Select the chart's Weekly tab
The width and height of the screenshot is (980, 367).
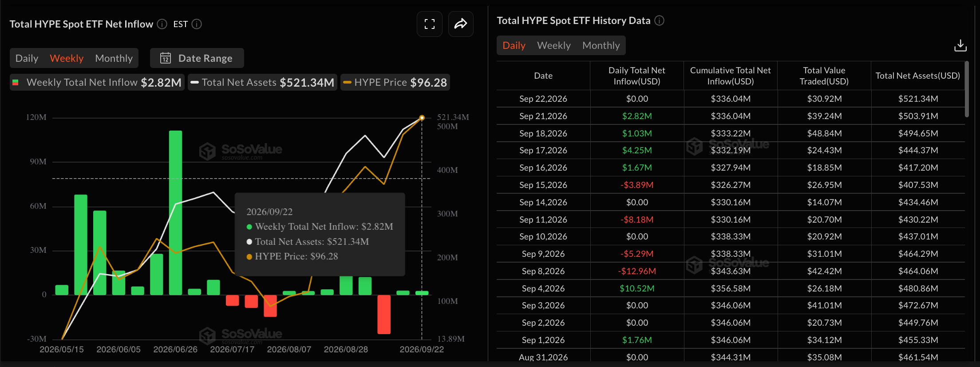click(67, 58)
